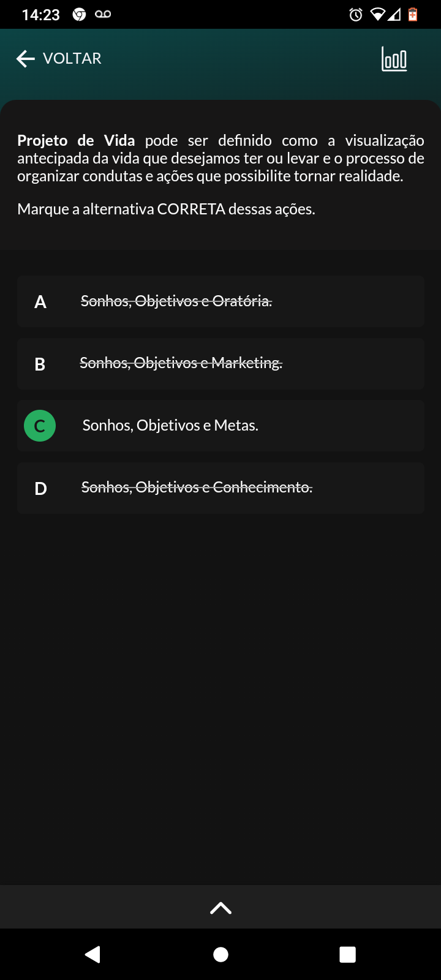Expand the bottom panel with up chevron

(221, 908)
